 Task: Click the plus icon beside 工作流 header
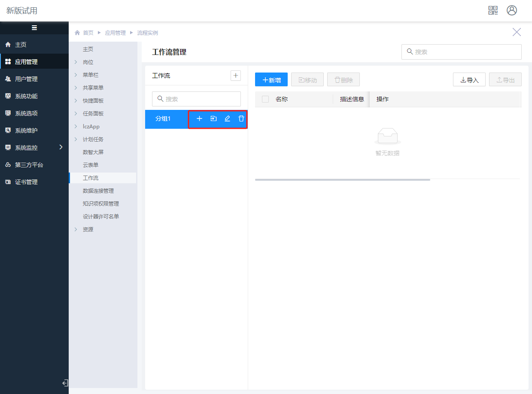click(236, 76)
